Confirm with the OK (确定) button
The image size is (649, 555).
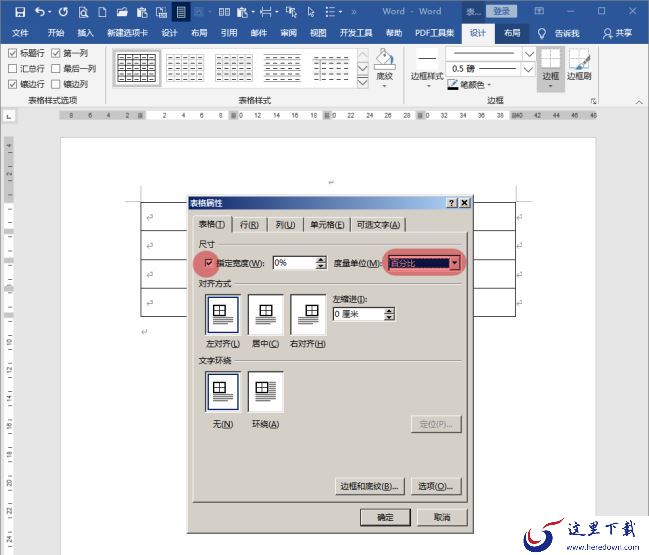(x=385, y=517)
